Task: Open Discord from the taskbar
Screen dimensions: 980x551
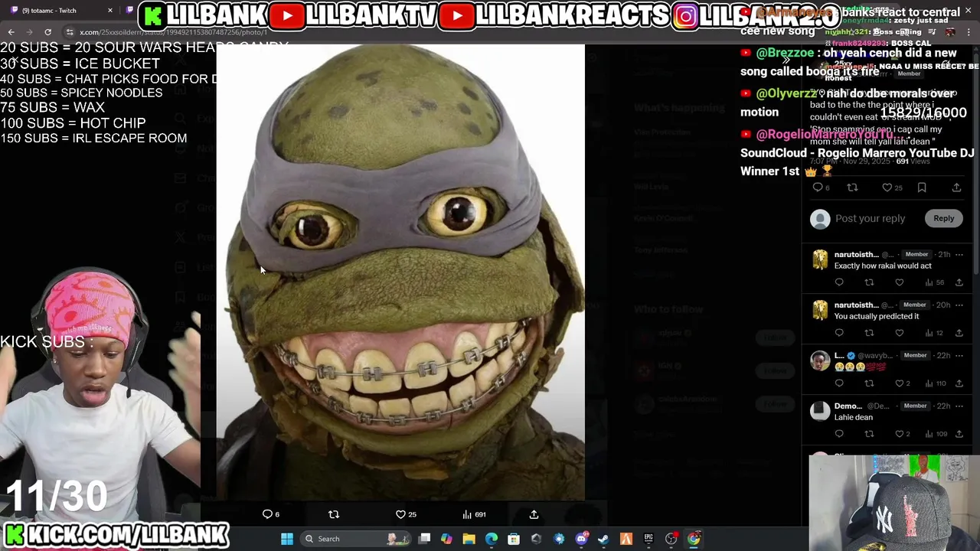Action: [581, 539]
